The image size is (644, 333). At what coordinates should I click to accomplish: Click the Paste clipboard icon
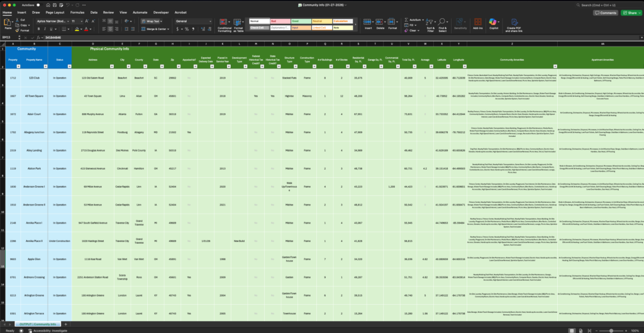pyautogui.click(x=8, y=23)
